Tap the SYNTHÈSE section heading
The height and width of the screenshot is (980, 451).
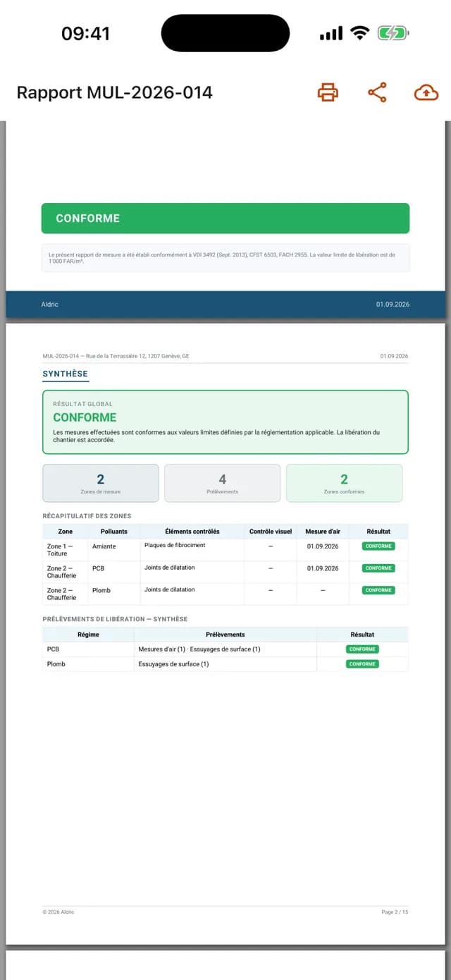[x=66, y=374]
